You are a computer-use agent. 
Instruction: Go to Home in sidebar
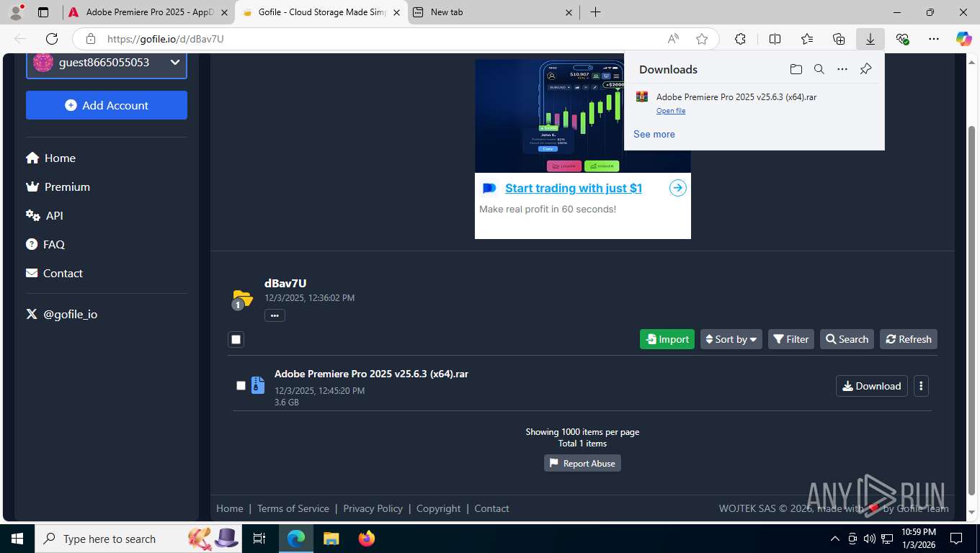click(50, 158)
